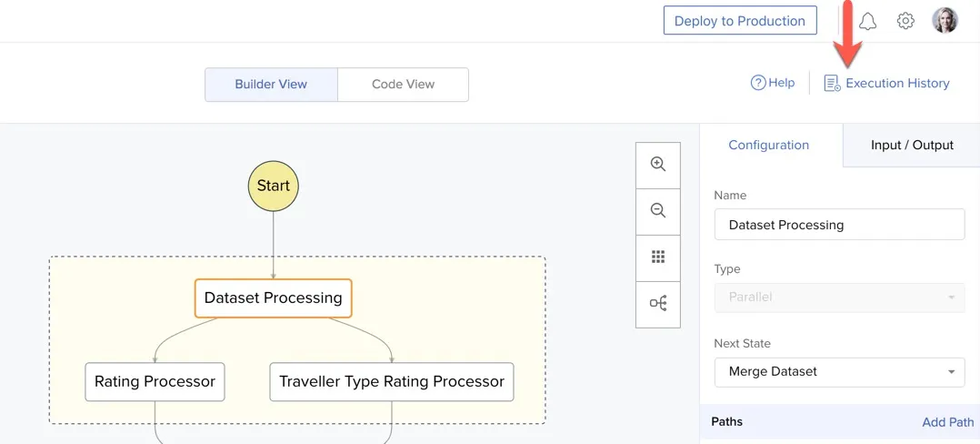
Task: Select the Traveller Type Rating Processor node
Action: (392, 382)
